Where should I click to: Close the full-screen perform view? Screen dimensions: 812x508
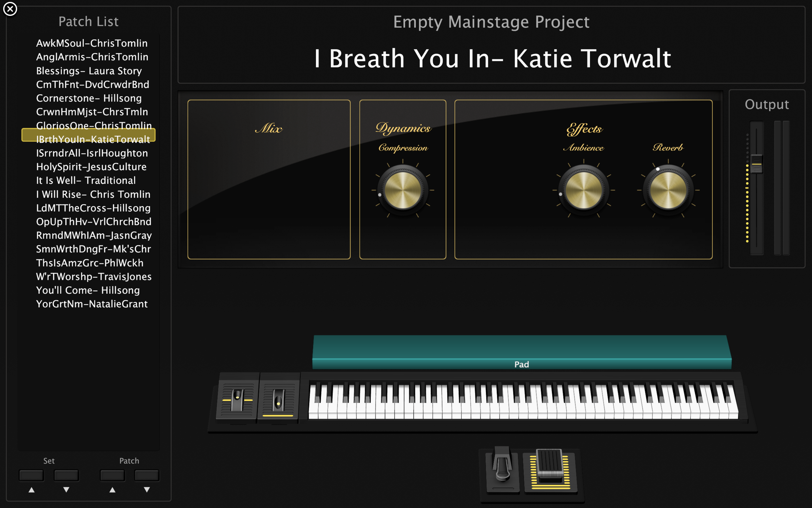pos(10,9)
